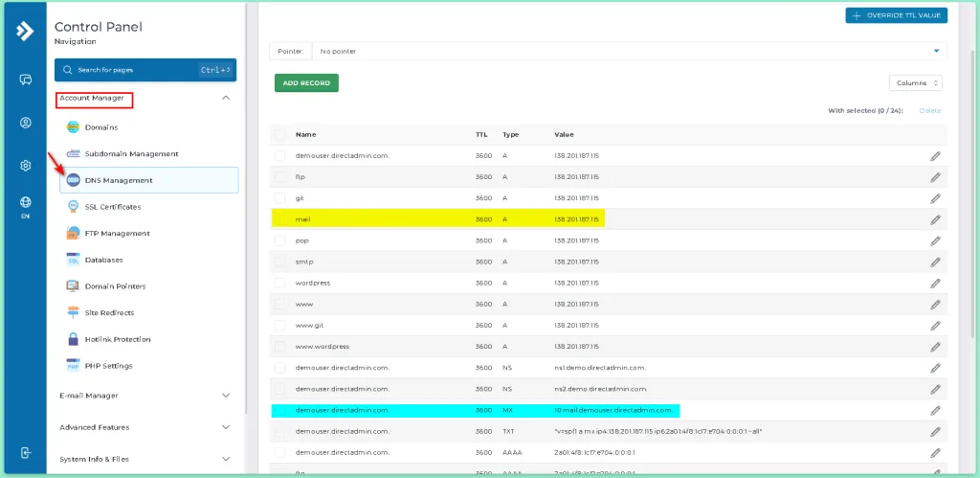Open the Columns dropdown
Image resolution: width=980 pixels, height=478 pixels.
coord(916,82)
